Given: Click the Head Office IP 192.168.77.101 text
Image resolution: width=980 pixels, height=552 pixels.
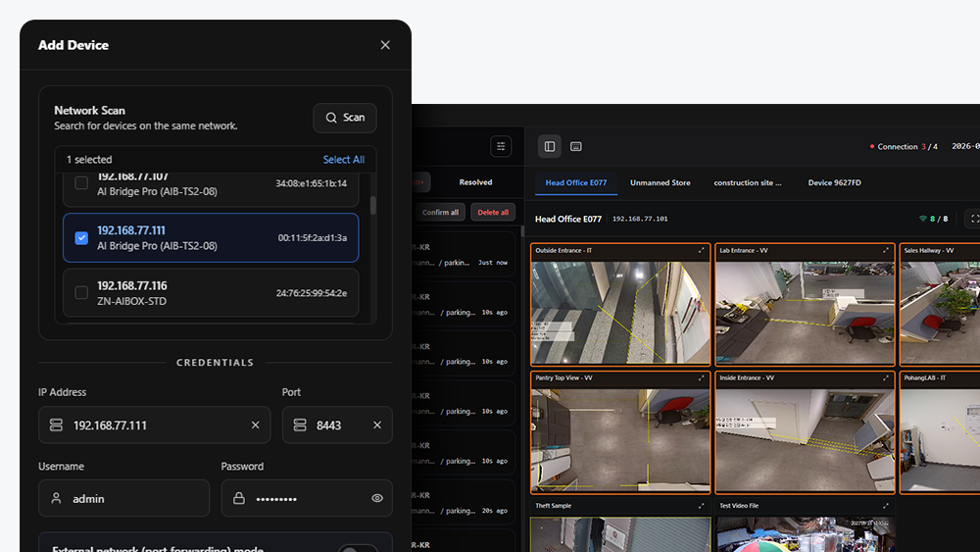Looking at the screenshot, I should pos(640,219).
